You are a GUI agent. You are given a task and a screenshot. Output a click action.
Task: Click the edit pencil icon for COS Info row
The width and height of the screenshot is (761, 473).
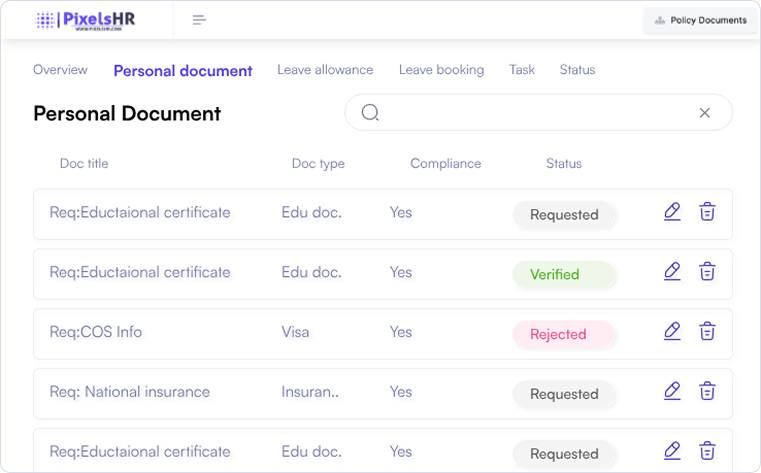672,331
